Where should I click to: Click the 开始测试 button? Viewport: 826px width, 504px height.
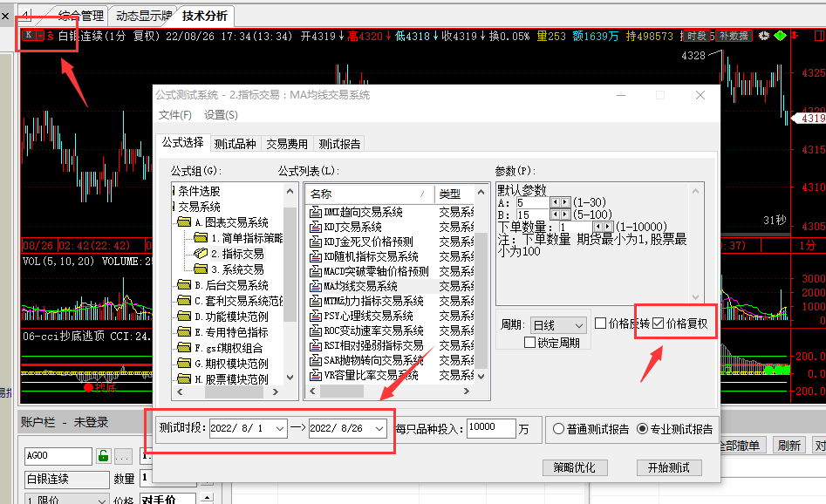(x=668, y=467)
